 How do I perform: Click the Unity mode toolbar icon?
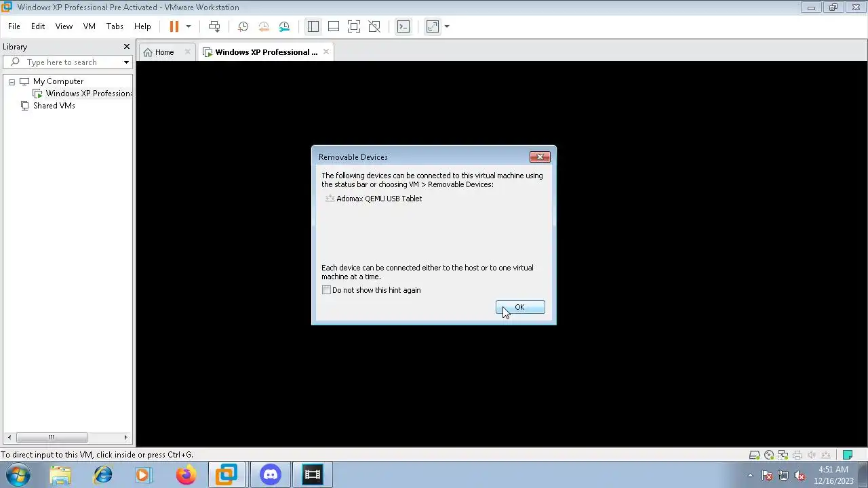click(374, 26)
